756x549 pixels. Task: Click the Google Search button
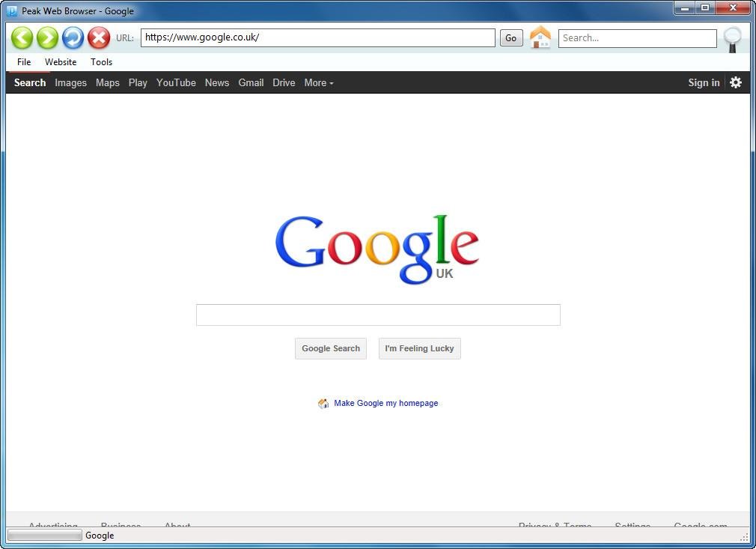pyautogui.click(x=330, y=348)
